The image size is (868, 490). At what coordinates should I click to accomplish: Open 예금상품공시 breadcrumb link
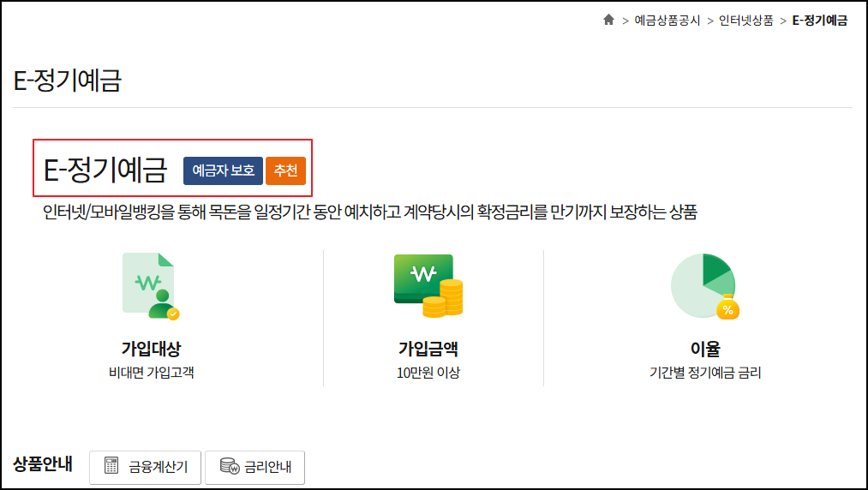coord(667,21)
